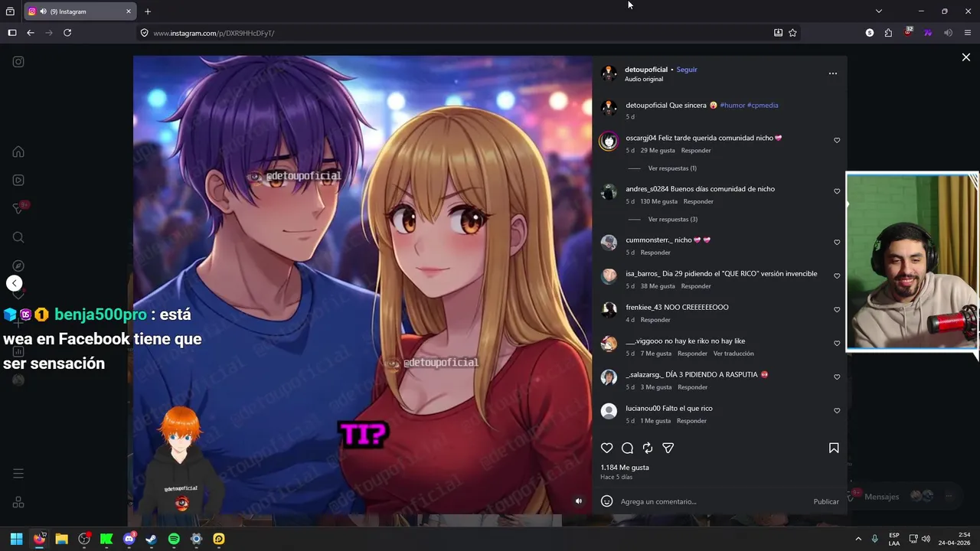Open the list all tabs dropdown

tap(879, 11)
